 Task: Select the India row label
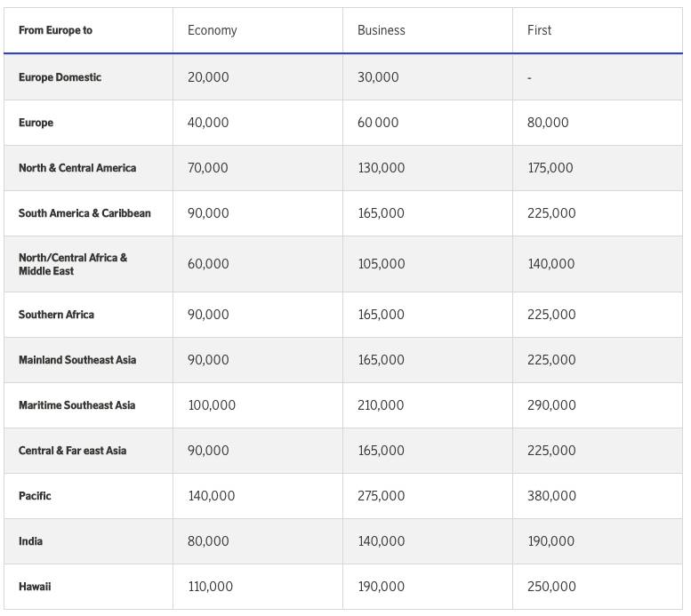pyautogui.click(x=30, y=541)
